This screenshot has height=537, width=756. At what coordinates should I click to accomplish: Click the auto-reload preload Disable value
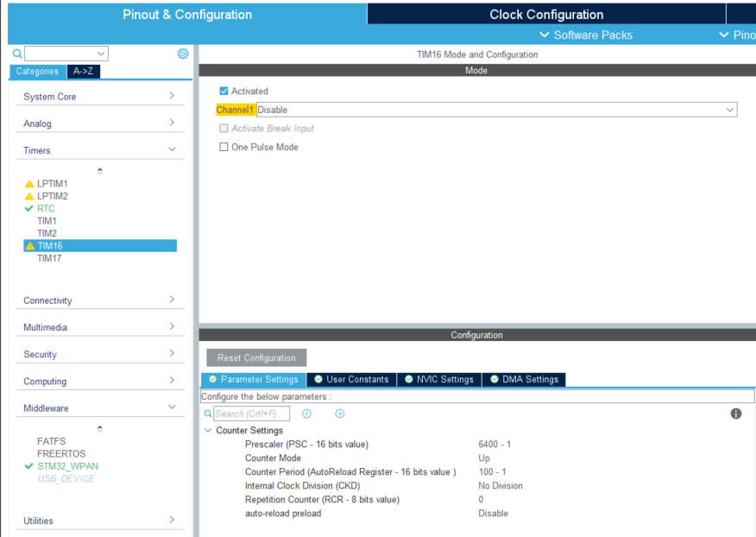[494, 514]
